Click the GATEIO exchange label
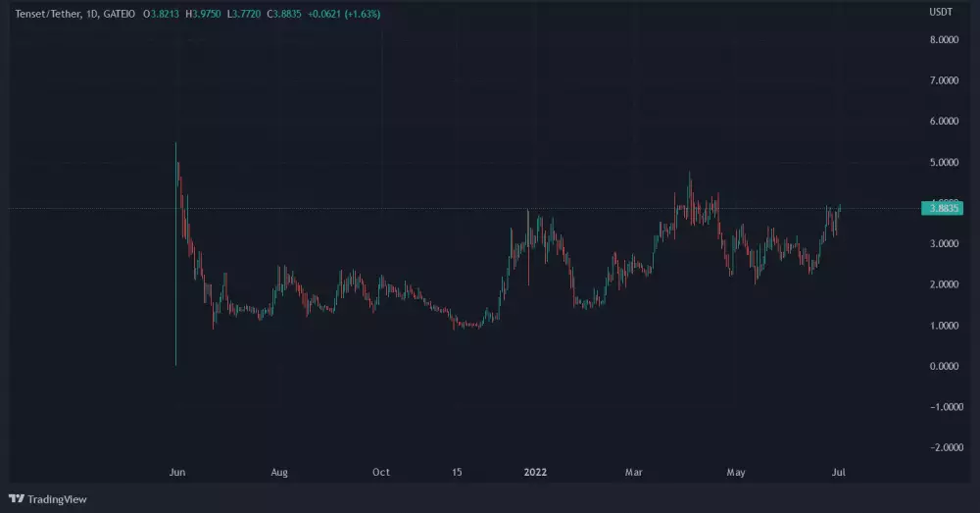The image size is (980, 513). [x=120, y=14]
